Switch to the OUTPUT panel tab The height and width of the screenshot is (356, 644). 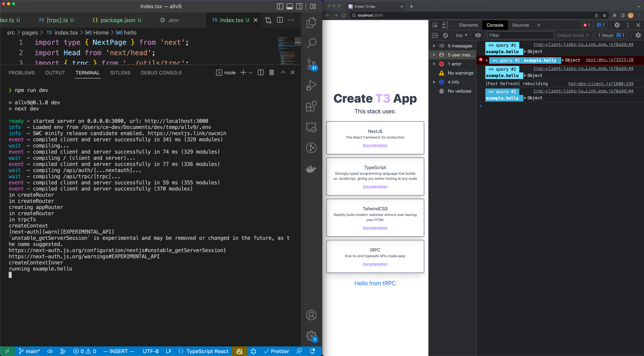55,73
